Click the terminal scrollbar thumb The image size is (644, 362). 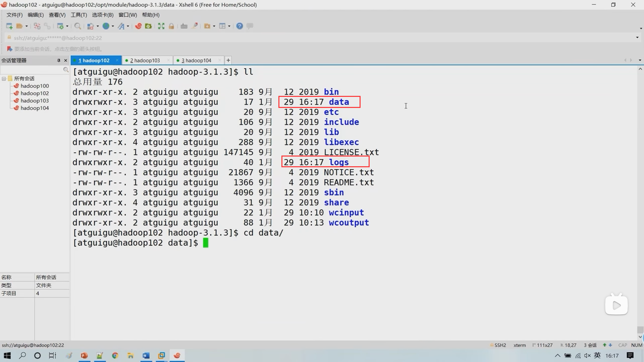640,330
